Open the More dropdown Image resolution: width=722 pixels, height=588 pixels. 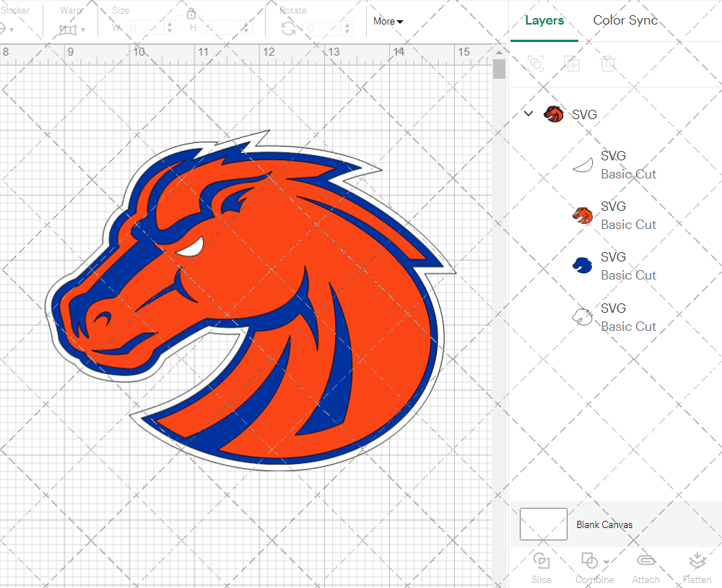pos(387,22)
